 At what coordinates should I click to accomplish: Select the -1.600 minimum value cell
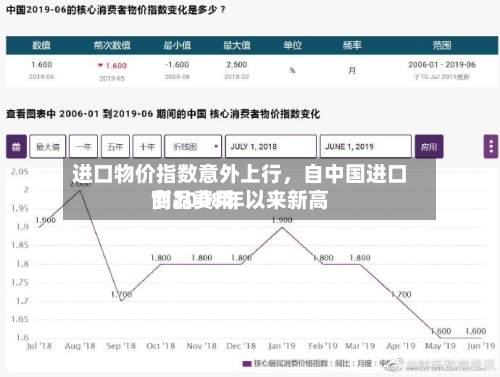tap(177, 65)
